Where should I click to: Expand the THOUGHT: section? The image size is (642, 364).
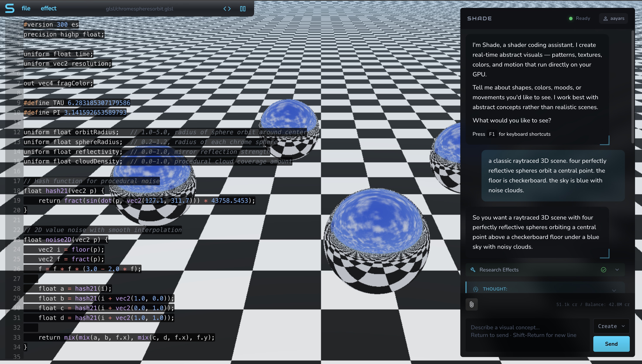coord(614,290)
